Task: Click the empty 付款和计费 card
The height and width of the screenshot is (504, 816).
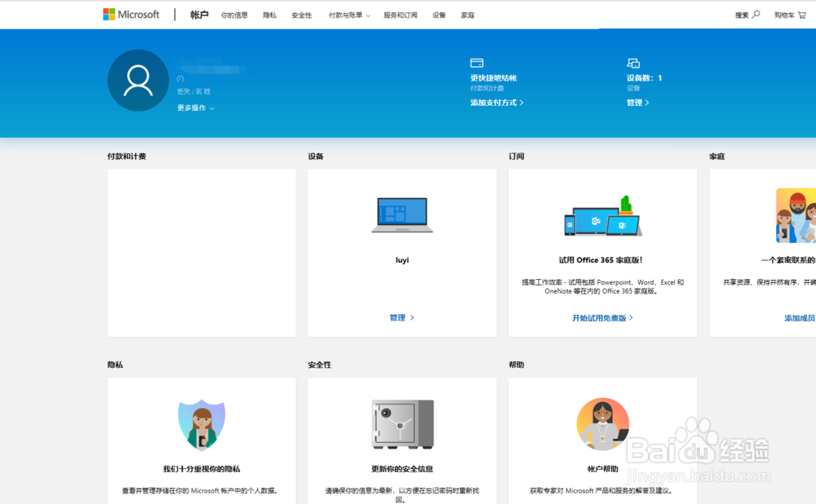Action: 202,253
